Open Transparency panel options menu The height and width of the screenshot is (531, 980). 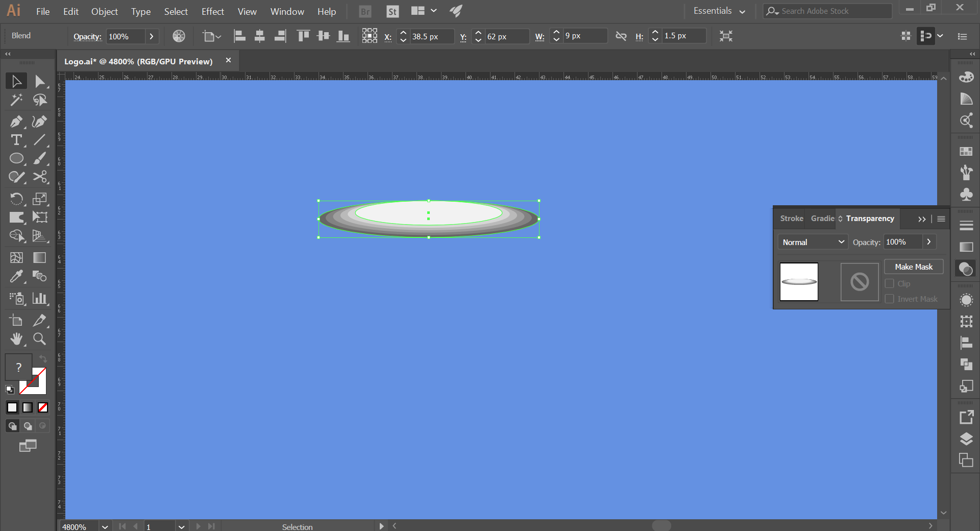coord(941,219)
